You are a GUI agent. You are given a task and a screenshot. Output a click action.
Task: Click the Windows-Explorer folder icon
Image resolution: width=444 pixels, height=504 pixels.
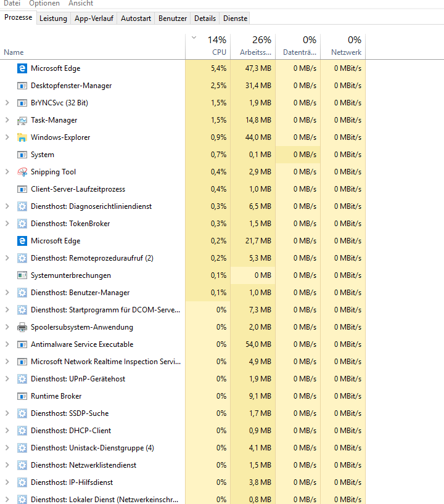[22, 137]
